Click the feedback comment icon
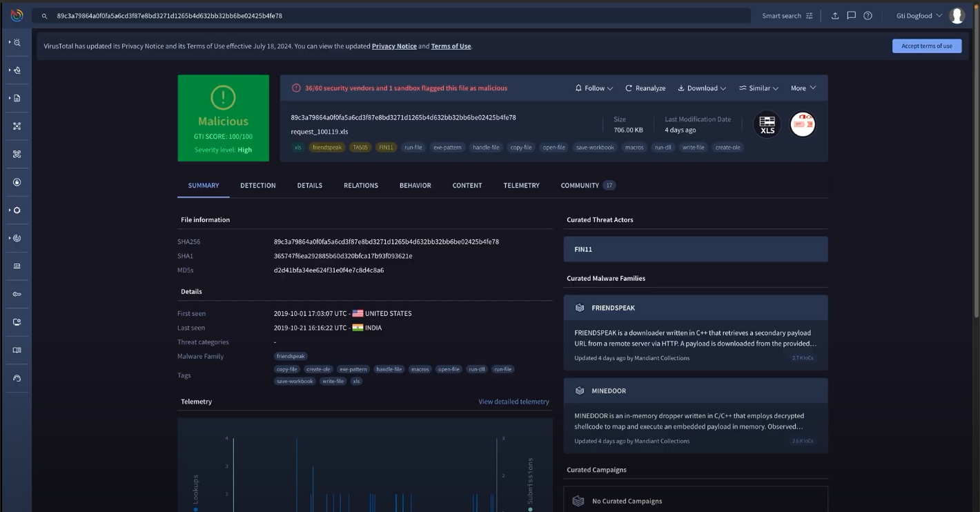This screenshot has height=512, width=980. click(x=851, y=15)
